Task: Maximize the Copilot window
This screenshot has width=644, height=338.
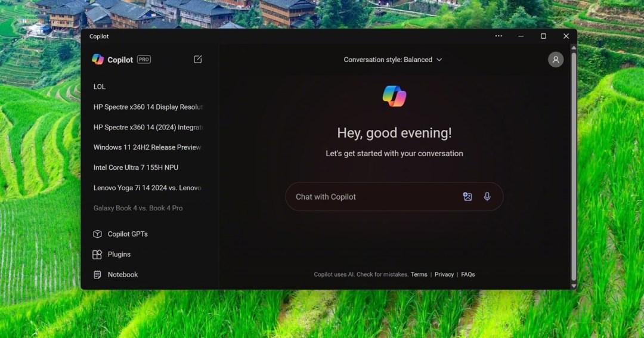Action: [x=543, y=36]
